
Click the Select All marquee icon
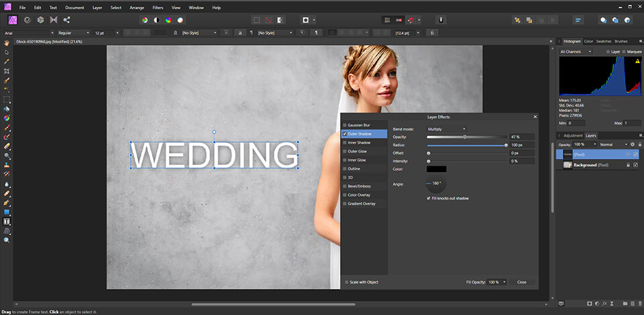[x=256, y=19]
